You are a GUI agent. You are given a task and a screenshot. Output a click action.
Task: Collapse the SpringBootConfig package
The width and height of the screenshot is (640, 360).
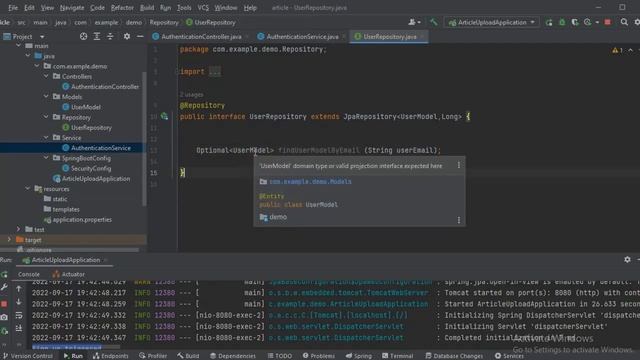(x=46, y=158)
